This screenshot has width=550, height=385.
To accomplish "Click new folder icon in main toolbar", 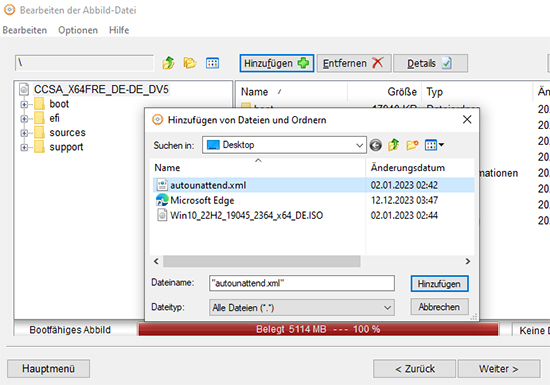I will [x=190, y=63].
